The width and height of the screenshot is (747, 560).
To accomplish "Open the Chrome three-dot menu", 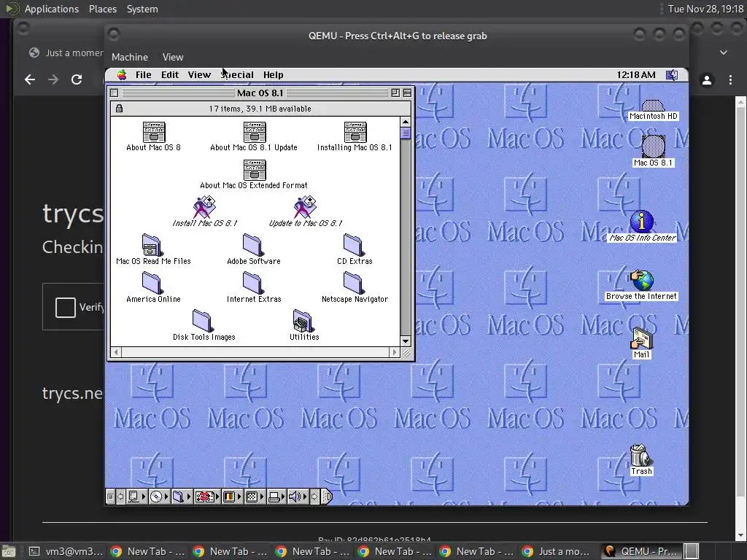I will click(x=730, y=80).
